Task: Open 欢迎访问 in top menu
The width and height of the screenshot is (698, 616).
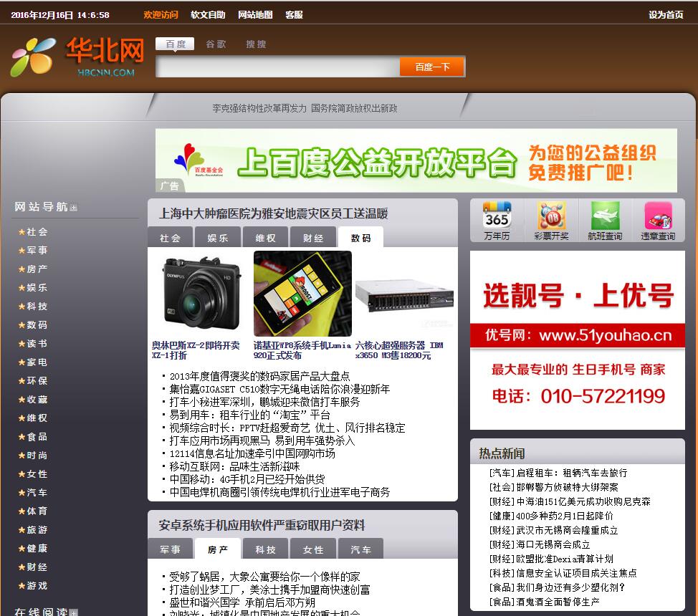Action: 161,15
